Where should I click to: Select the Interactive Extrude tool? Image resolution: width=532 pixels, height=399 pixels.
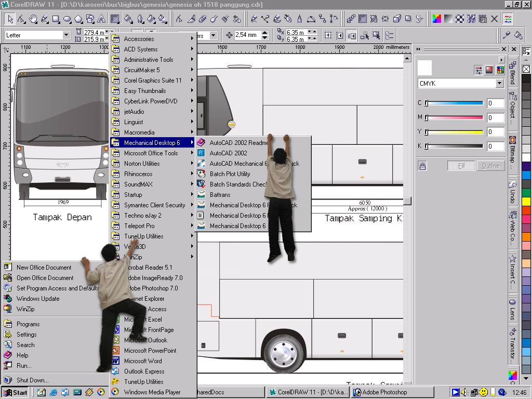(396, 19)
